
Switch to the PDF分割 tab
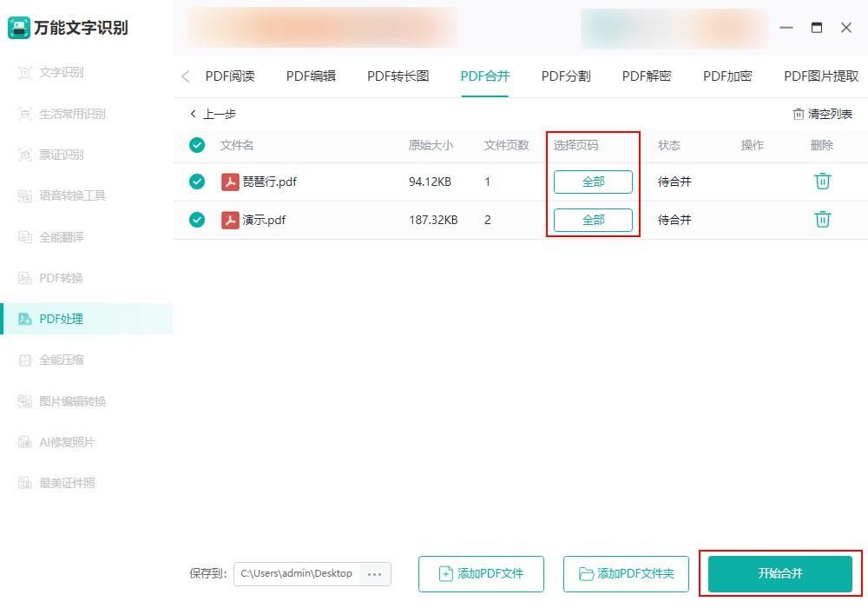pyautogui.click(x=566, y=76)
